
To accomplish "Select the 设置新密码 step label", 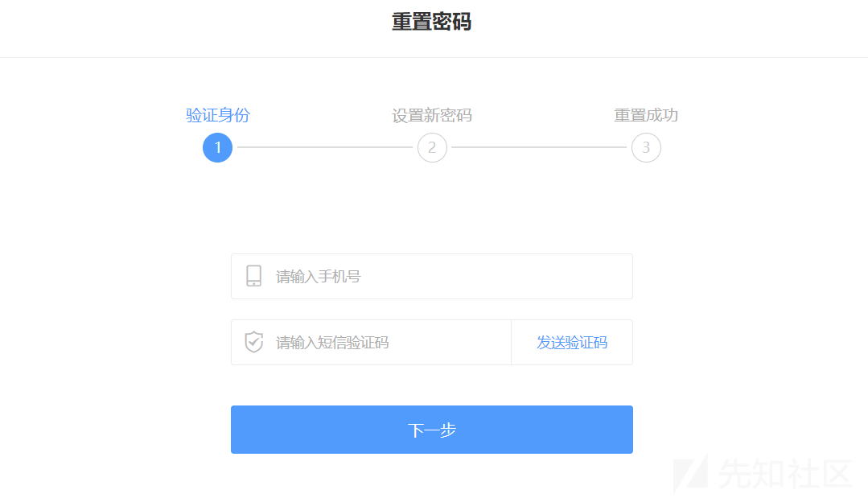I will (432, 115).
